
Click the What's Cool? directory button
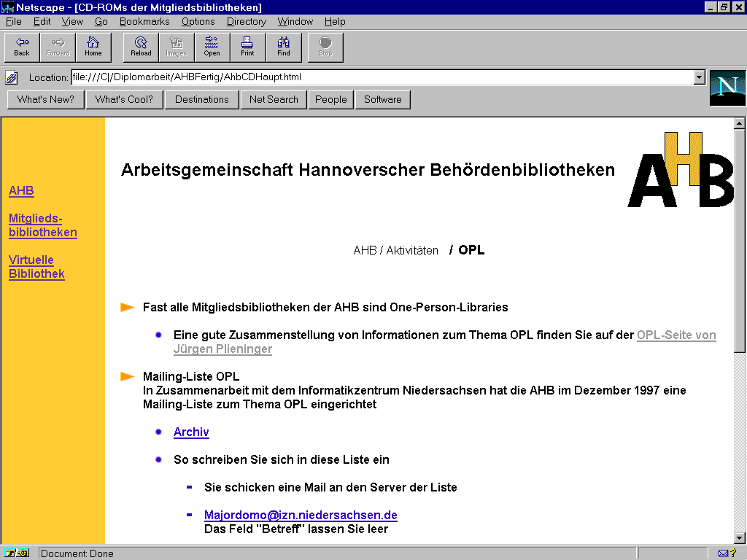coord(124,99)
